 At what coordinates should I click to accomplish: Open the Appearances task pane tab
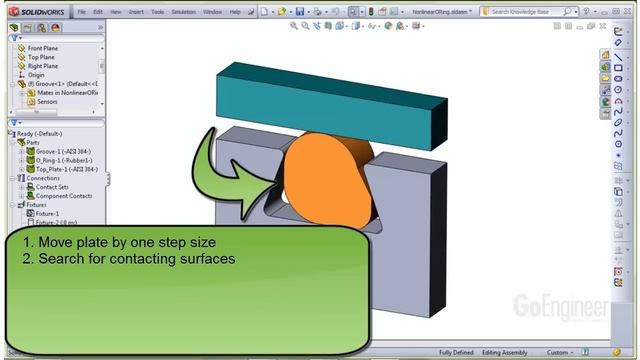click(605, 102)
